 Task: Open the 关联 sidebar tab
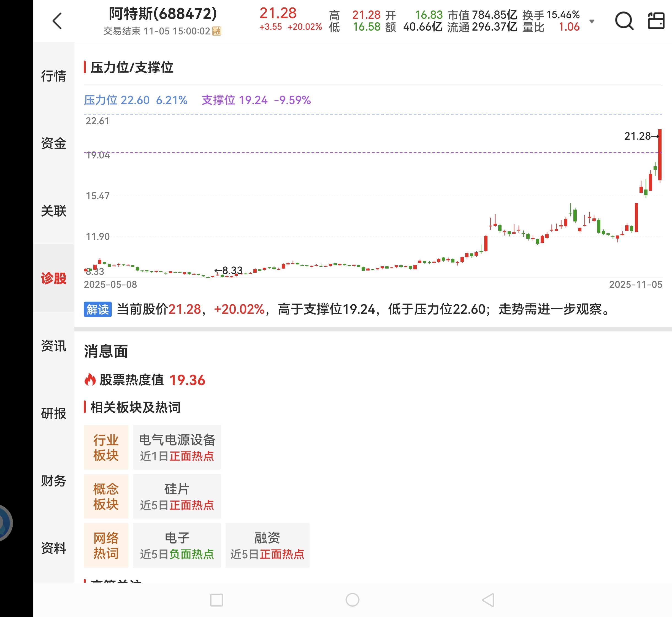pyautogui.click(x=53, y=211)
